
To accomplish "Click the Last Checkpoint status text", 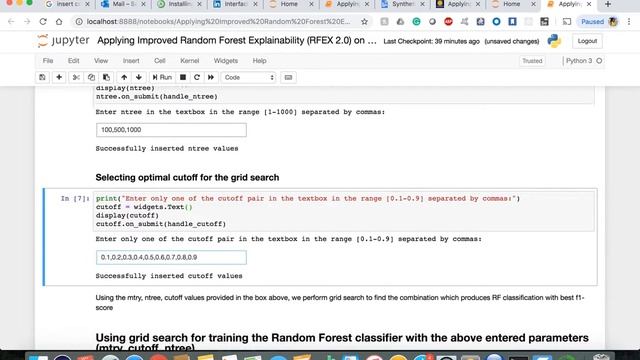I will coord(431,41).
